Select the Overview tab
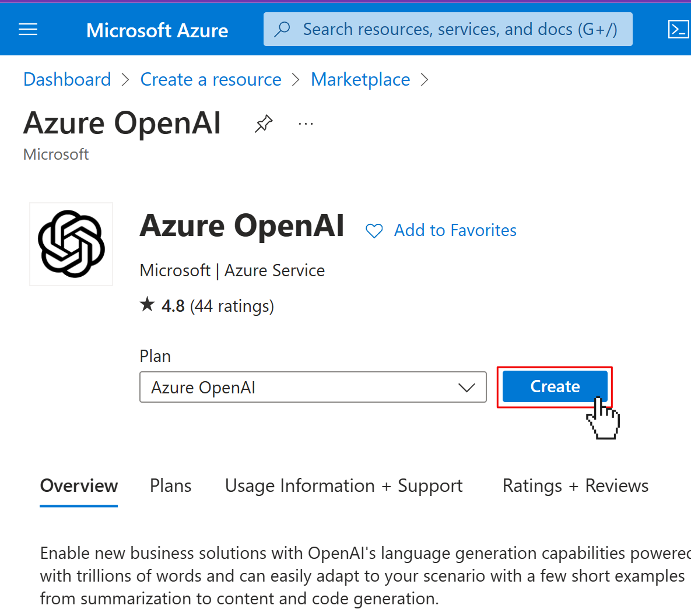The width and height of the screenshot is (691, 616). [79, 485]
